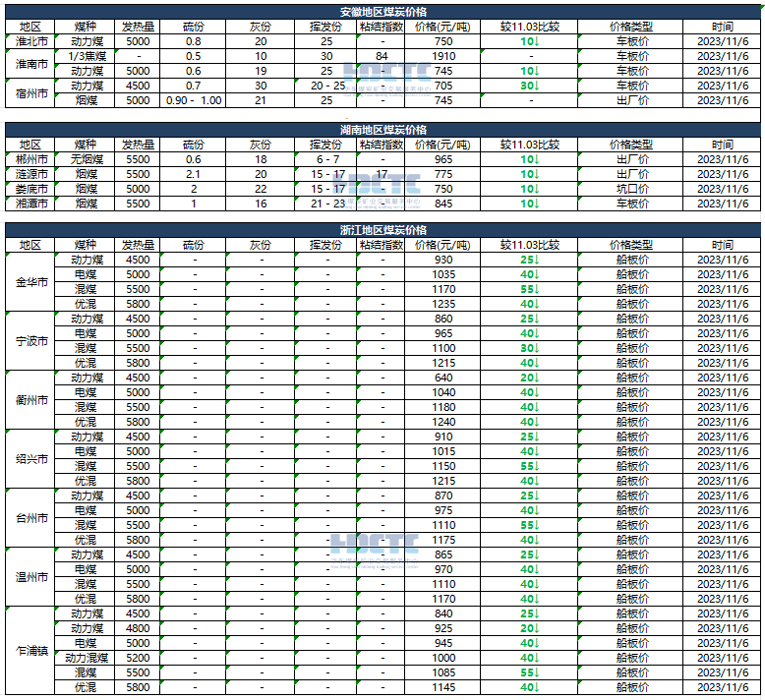Click the price 1000 in 乍浦镇

(x=443, y=658)
